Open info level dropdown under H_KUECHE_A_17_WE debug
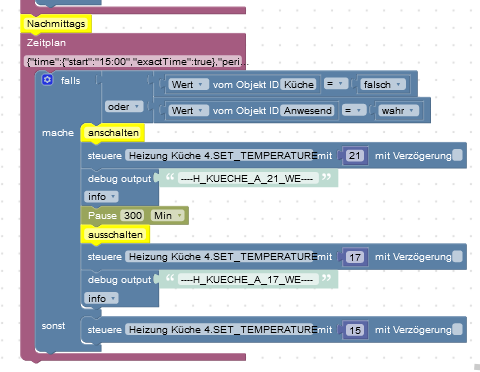Image resolution: width=480 pixels, height=372 pixels. (x=101, y=298)
